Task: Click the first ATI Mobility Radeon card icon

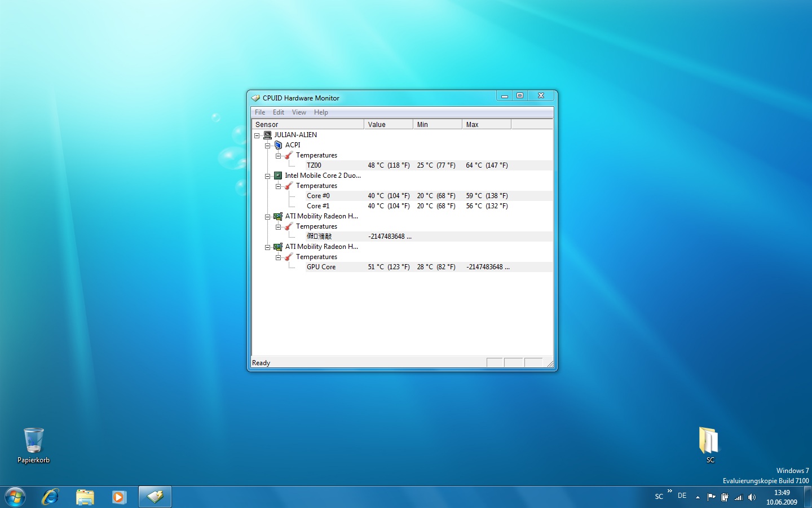Action: click(278, 216)
